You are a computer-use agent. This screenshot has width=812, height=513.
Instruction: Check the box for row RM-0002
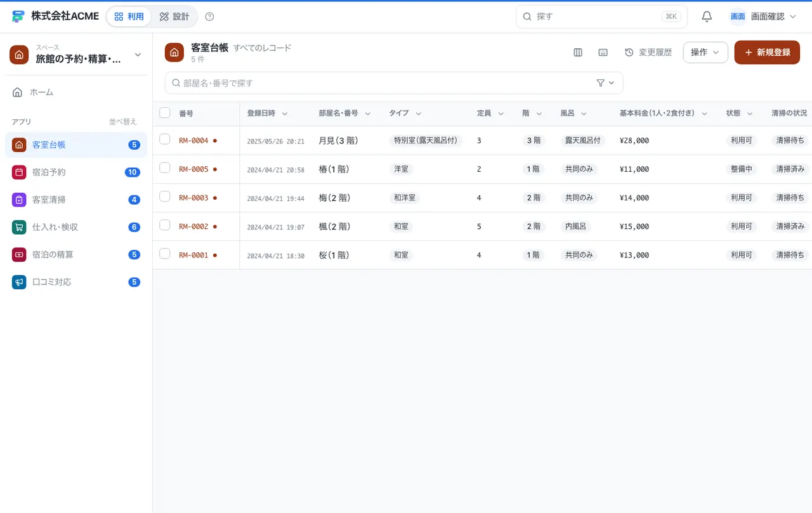[x=165, y=225]
